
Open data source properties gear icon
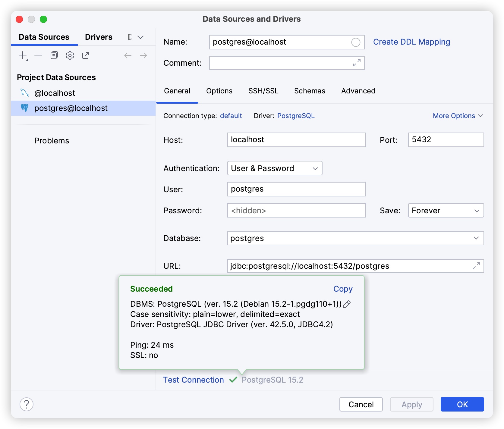click(70, 55)
